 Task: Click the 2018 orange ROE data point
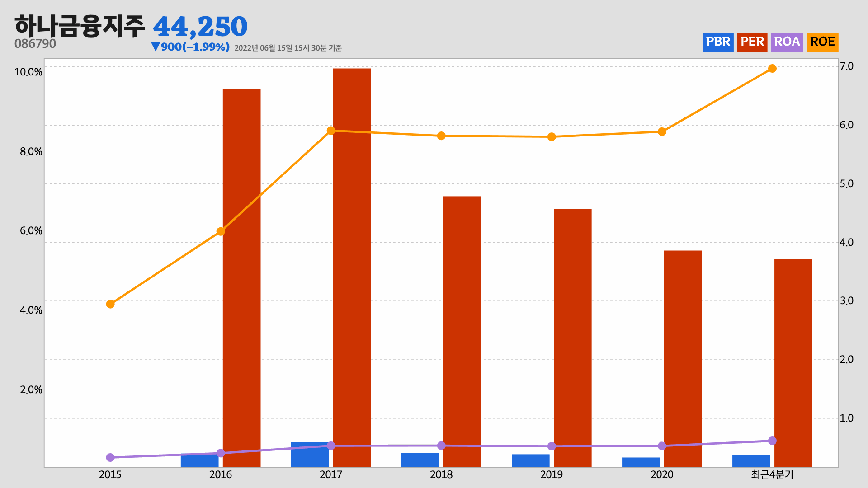click(442, 136)
